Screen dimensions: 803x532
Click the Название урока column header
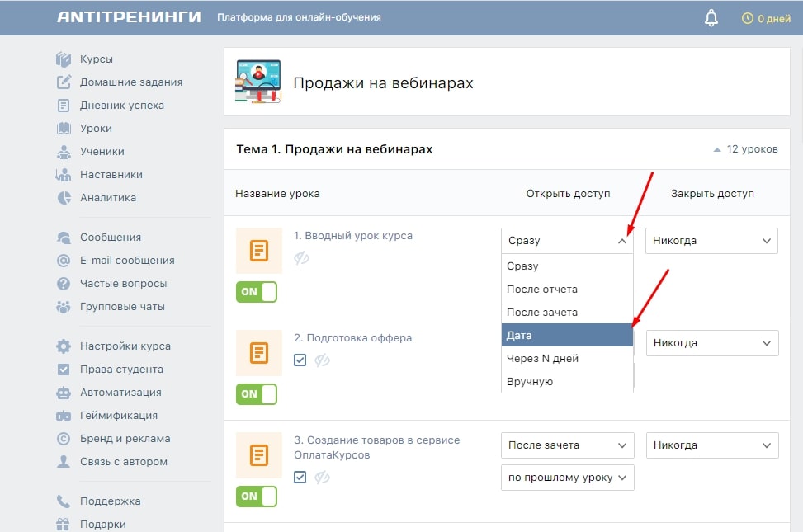[277, 194]
